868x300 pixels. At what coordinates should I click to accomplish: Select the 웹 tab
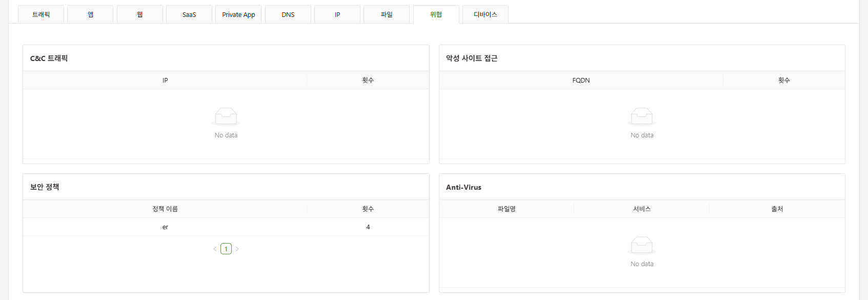point(140,14)
